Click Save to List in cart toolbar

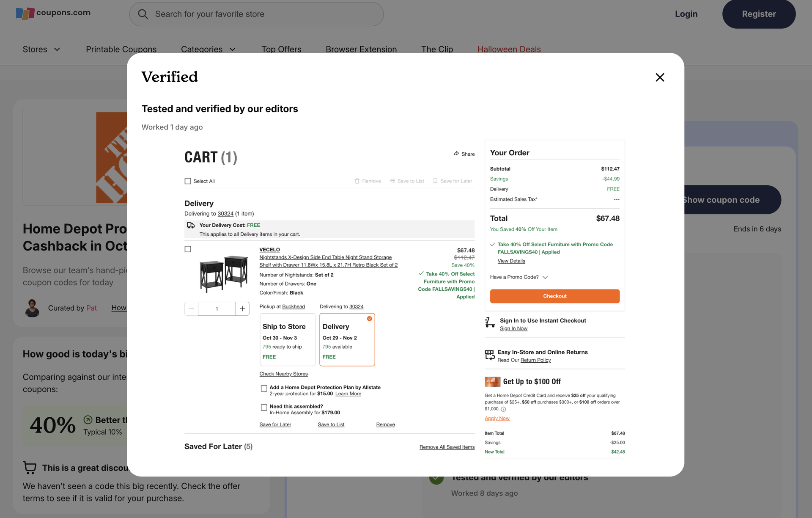tap(406, 181)
